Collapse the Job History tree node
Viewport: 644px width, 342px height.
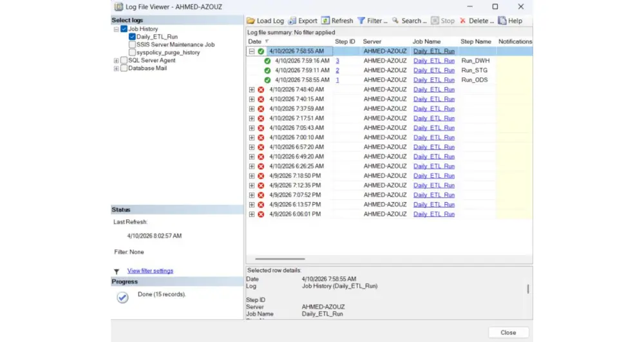pos(116,29)
